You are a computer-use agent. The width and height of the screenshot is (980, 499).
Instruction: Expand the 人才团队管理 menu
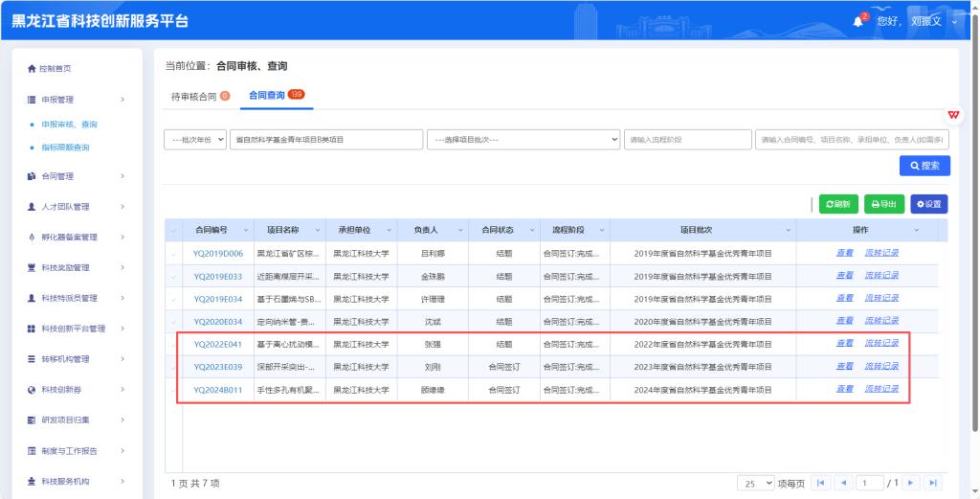coord(77,207)
